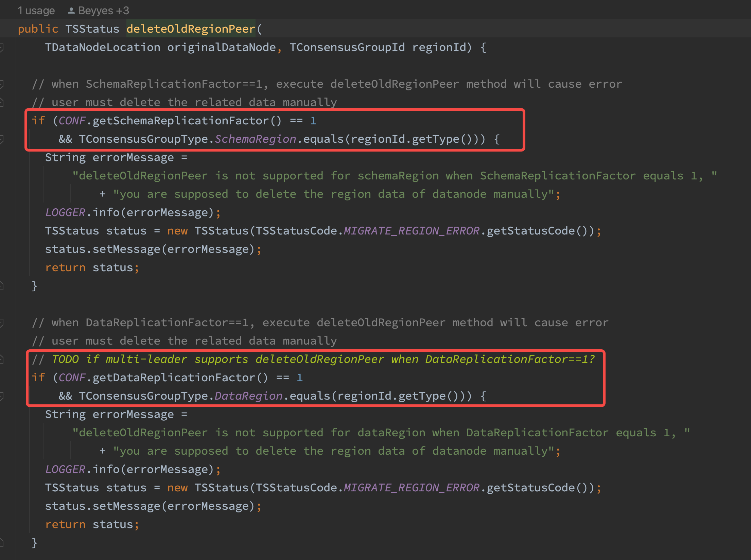
Task: Click the highlighted deleteOldRegionPeer method name
Action: (x=191, y=29)
